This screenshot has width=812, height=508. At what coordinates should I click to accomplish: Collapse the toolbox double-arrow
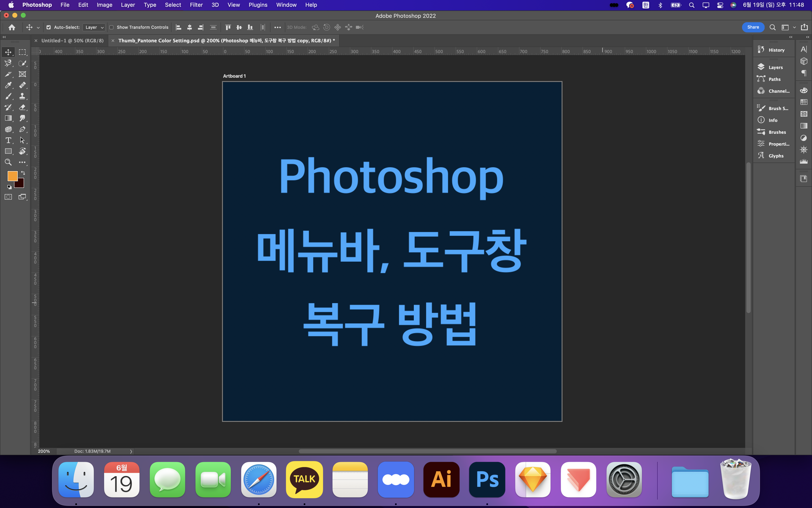(4, 37)
